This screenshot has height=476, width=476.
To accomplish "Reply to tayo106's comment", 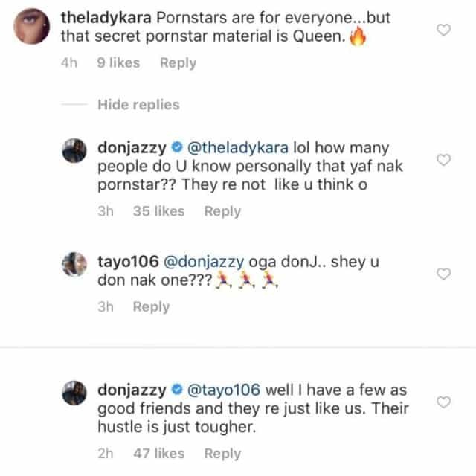I will click(x=151, y=306).
